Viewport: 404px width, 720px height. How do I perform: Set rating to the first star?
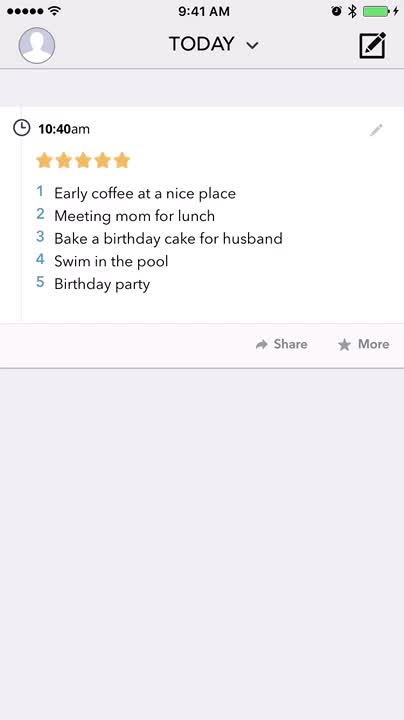click(44, 160)
